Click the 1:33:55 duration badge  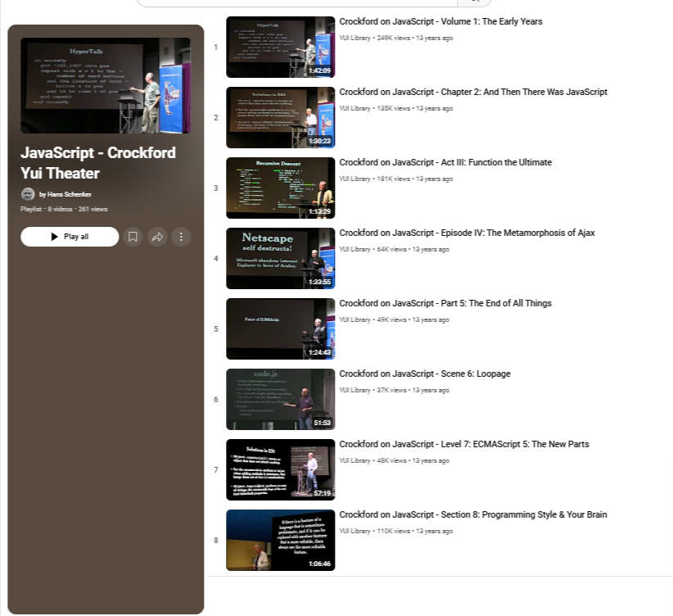tap(320, 282)
